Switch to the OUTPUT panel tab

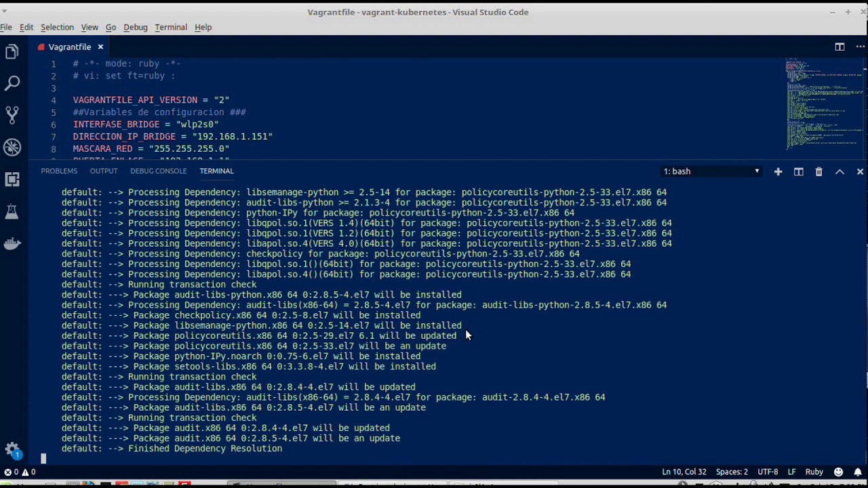[104, 171]
